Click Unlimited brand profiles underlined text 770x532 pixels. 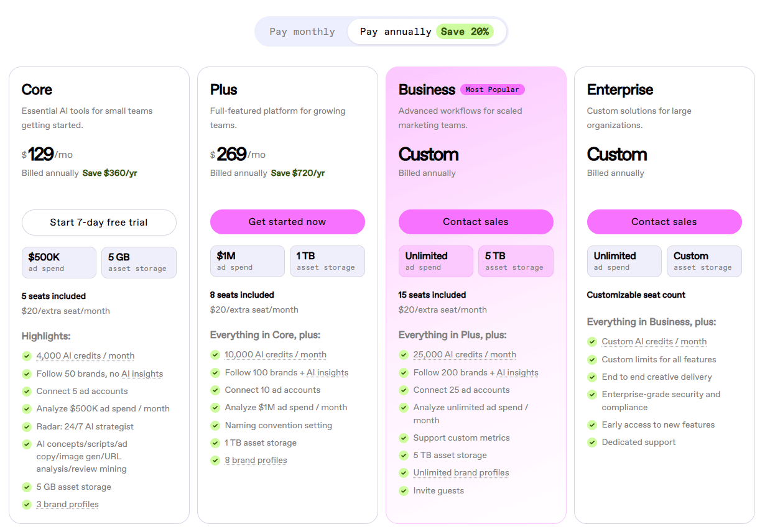(x=461, y=473)
